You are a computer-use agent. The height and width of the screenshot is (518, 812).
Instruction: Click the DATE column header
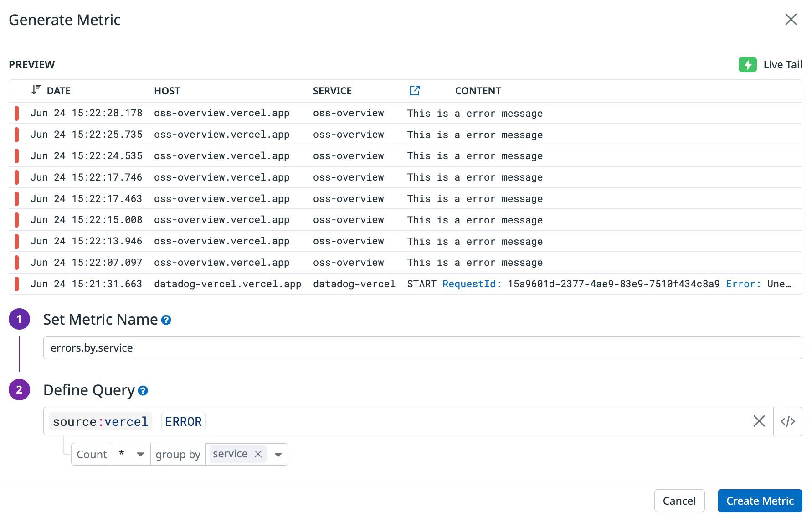coord(58,91)
